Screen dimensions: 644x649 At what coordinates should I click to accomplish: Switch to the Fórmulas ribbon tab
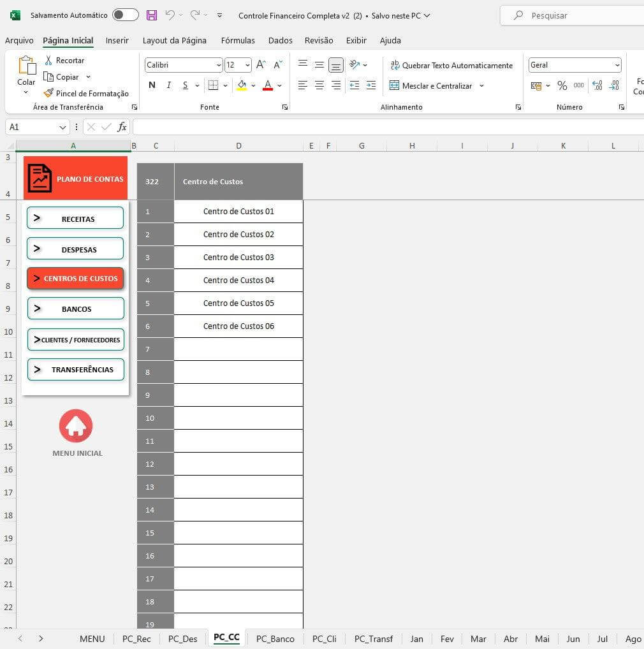237,40
